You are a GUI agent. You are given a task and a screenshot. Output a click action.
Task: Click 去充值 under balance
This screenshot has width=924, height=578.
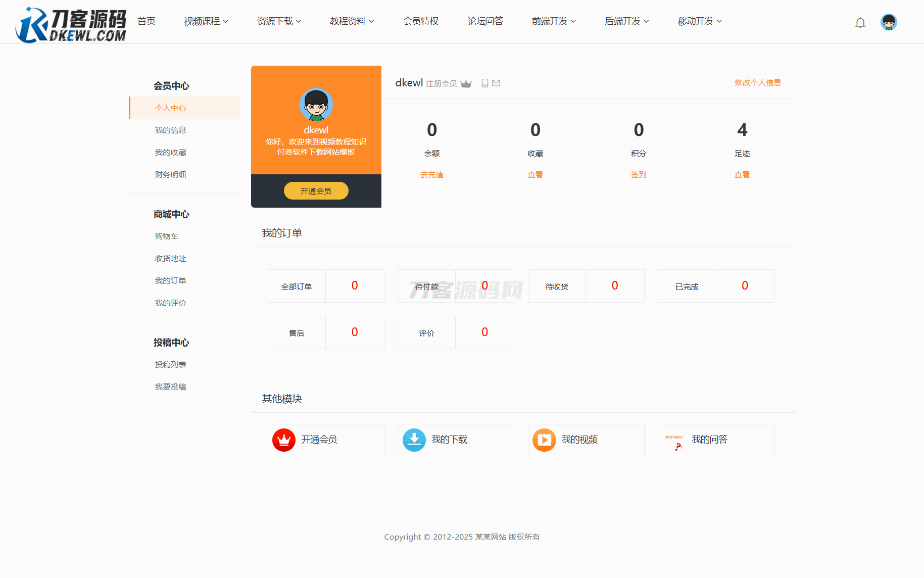point(431,175)
